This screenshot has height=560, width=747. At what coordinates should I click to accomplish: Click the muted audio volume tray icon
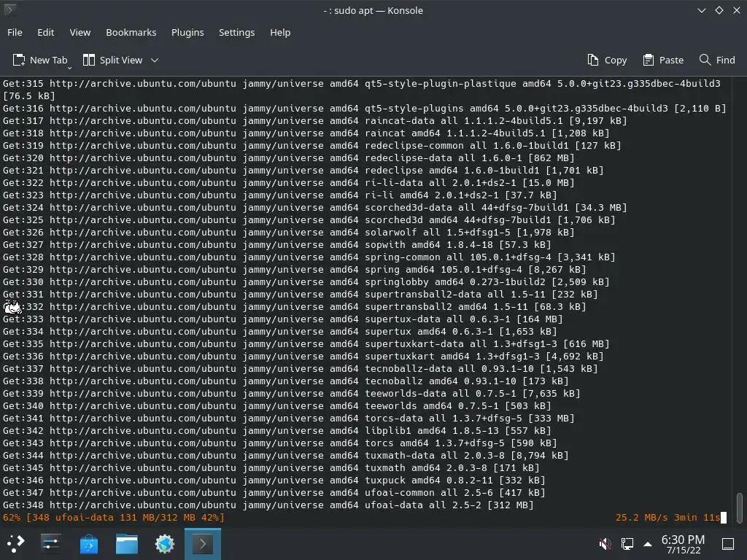coord(605,543)
